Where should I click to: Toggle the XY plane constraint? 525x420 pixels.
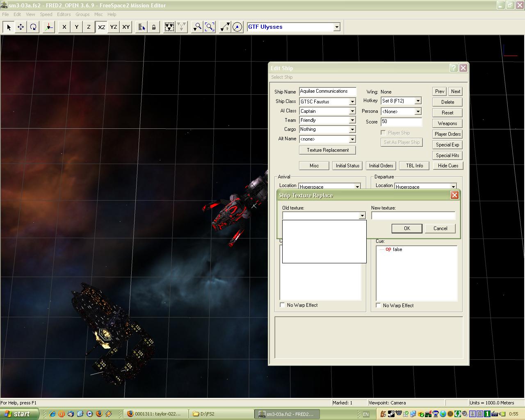[x=126, y=27]
